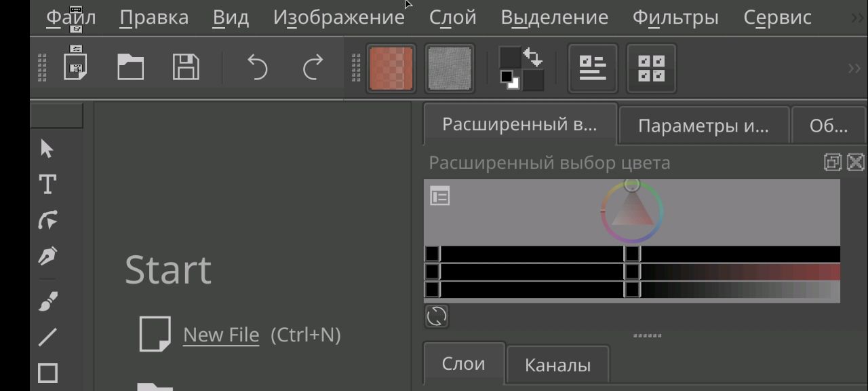This screenshot has width=868, height=391.
Task: Undo the last action
Action: point(257,67)
